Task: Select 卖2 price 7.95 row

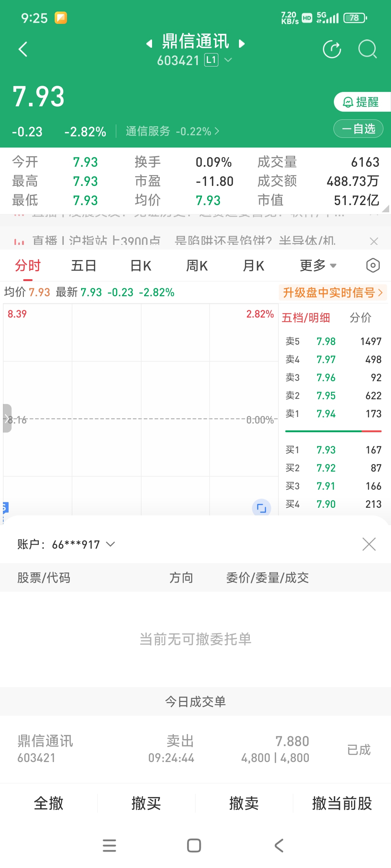Action: [333, 396]
